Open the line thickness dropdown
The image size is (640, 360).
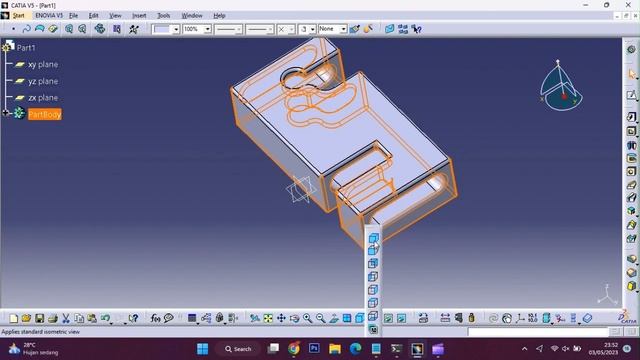tap(239, 29)
